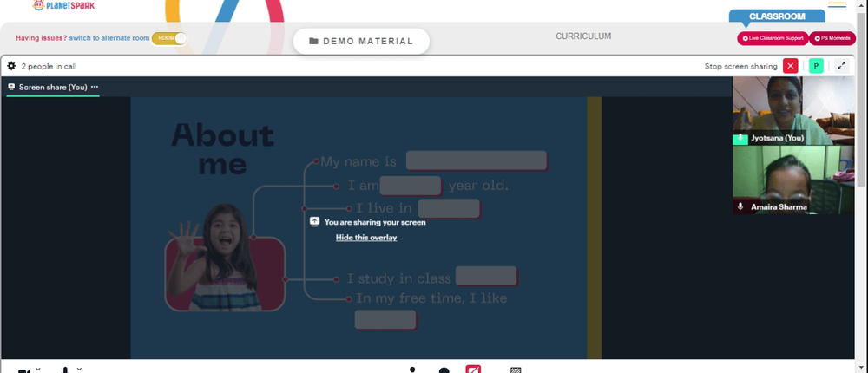This screenshot has height=373, width=868.
Task: Open the PlanetSpark logo home link
Action: click(63, 5)
